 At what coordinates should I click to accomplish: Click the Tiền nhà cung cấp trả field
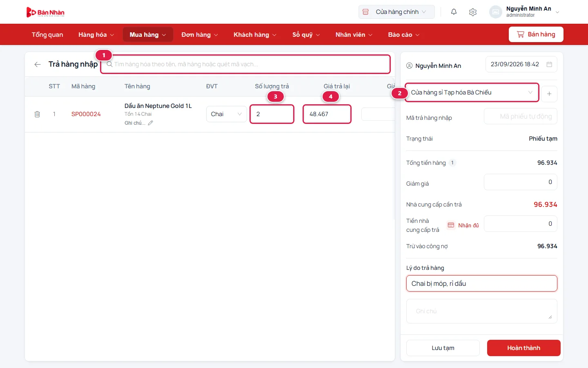[521, 224]
